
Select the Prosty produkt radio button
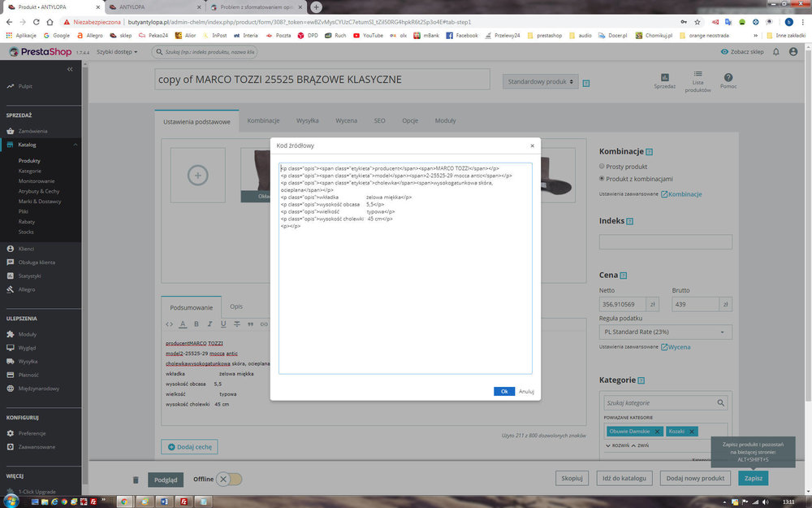click(x=602, y=167)
